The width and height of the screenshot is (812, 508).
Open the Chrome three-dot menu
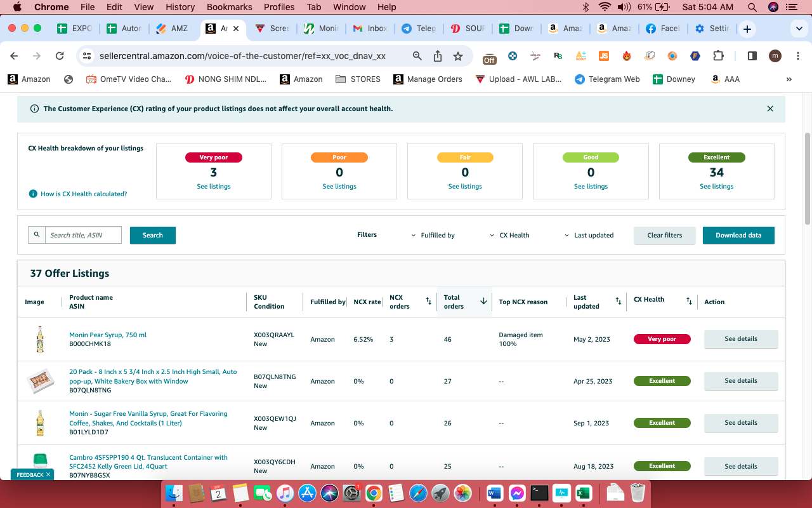[797, 56]
